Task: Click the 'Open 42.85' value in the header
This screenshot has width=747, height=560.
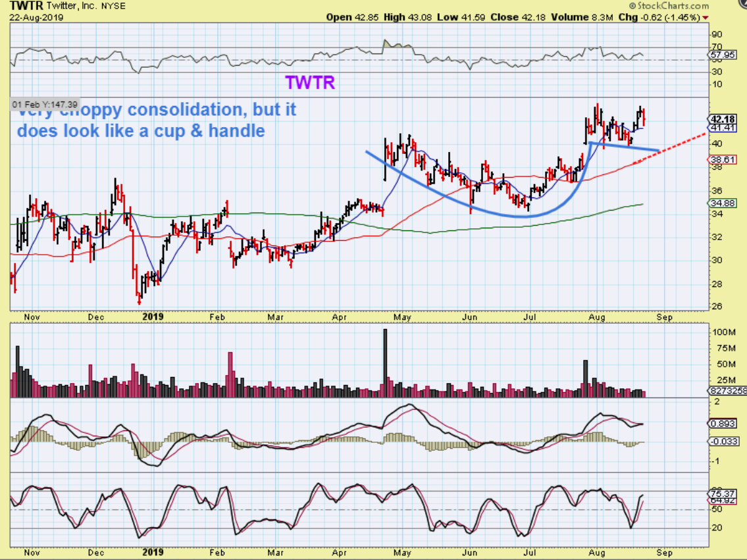Action: [x=352, y=17]
